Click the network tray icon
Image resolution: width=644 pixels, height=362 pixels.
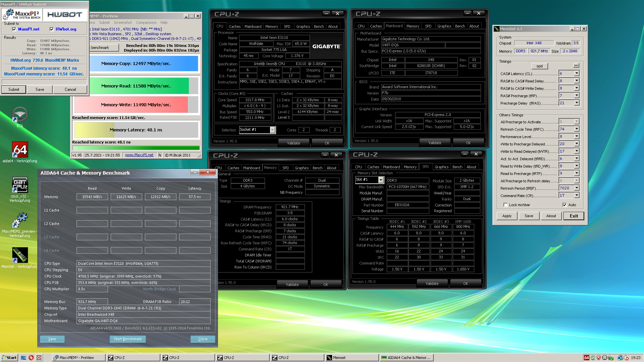[620, 358]
